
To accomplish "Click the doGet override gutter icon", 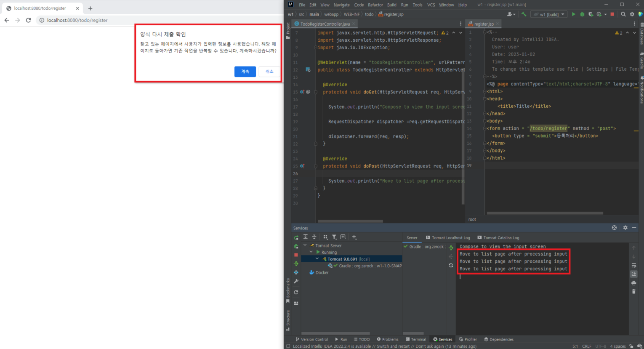I will point(302,92).
